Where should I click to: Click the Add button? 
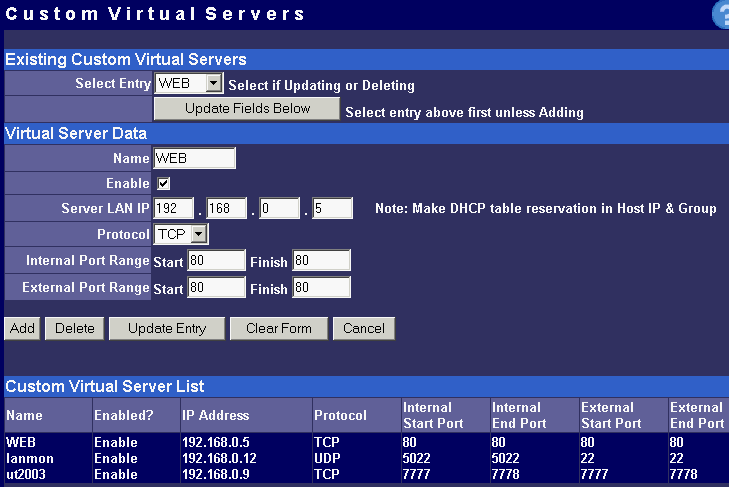click(21, 328)
